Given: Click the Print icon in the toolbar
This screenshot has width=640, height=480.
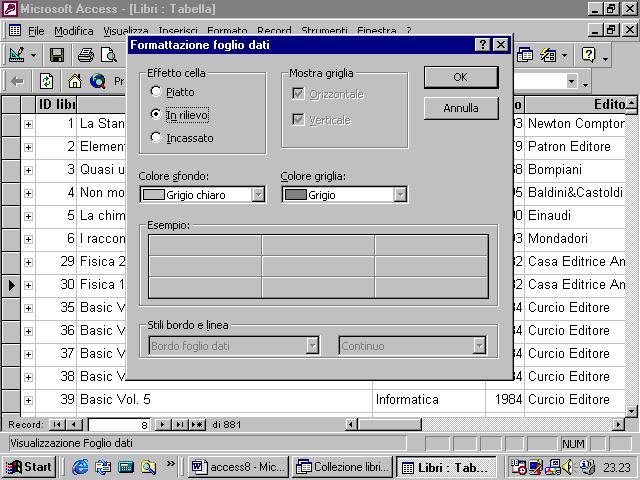Looking at the screenshot, I should [x=86, y=55].
